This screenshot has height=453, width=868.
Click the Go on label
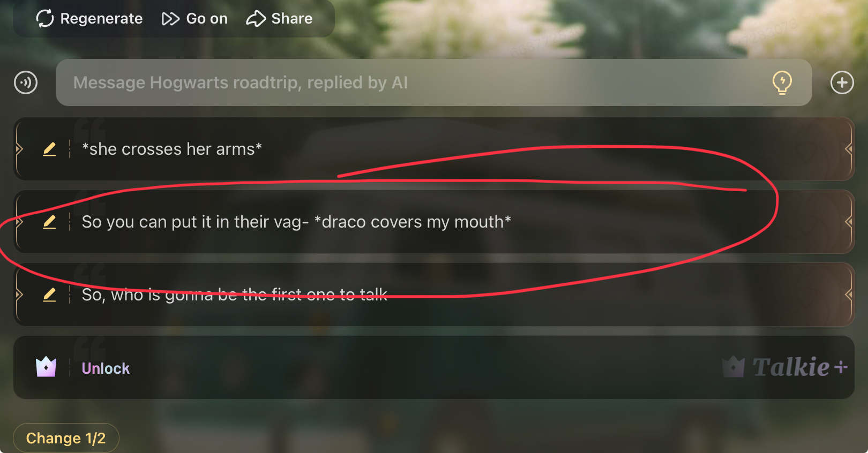point(207,19)
